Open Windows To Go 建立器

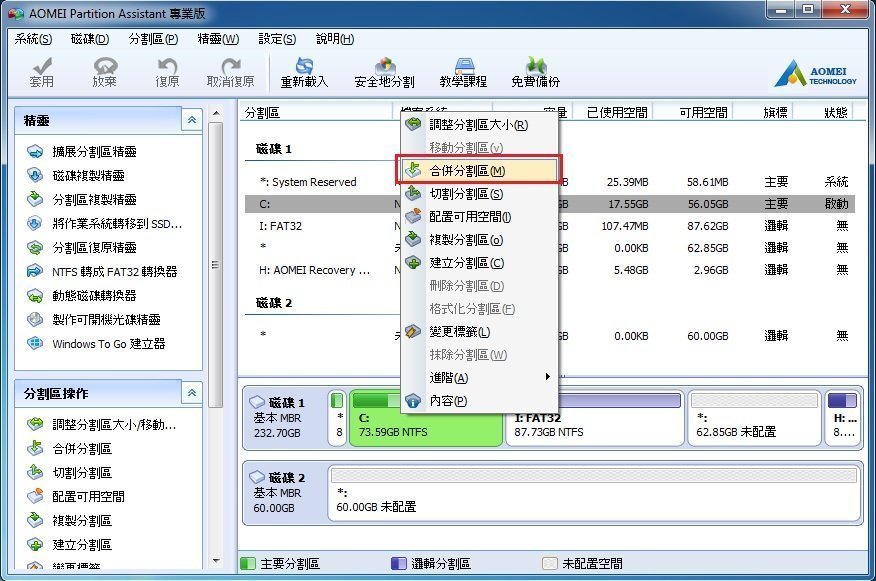coord(96,344)
